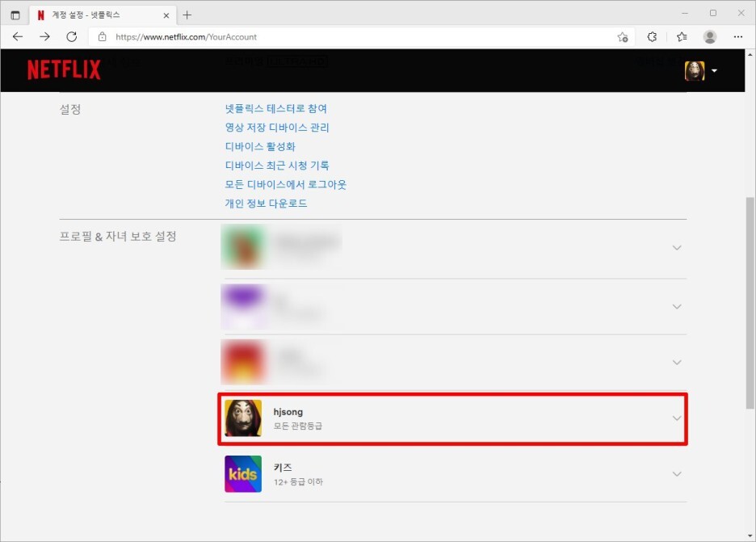Open the profile avatar menu in header

tap(695, 71)
